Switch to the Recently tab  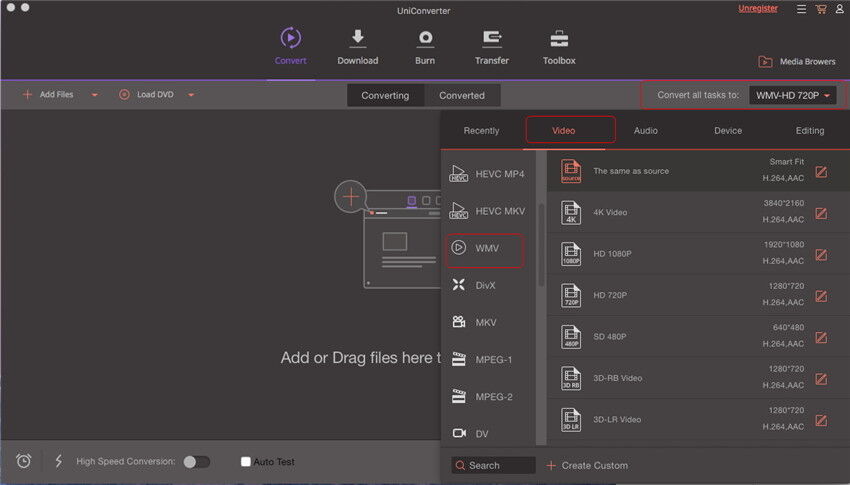click(481, 131)
